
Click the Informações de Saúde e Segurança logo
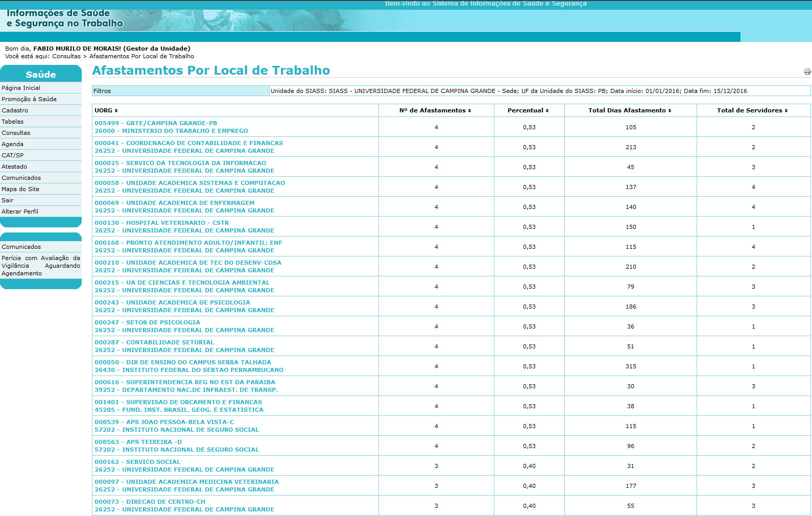click(x=65, y=18)
